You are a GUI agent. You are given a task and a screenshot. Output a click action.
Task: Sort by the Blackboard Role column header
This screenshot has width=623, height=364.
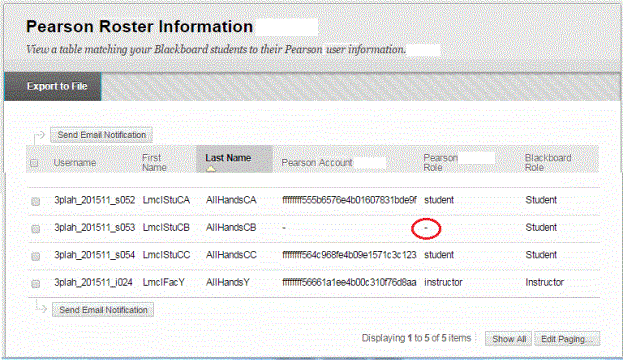point(548,163)
